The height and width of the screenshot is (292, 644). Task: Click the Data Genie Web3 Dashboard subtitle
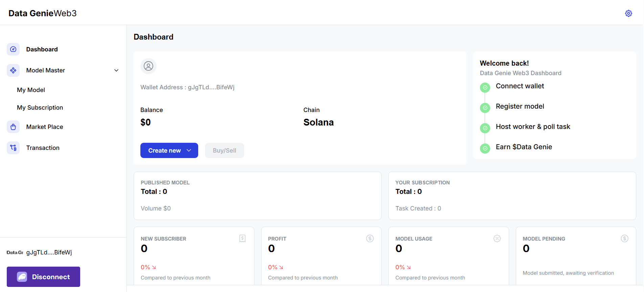coord(521,73)
